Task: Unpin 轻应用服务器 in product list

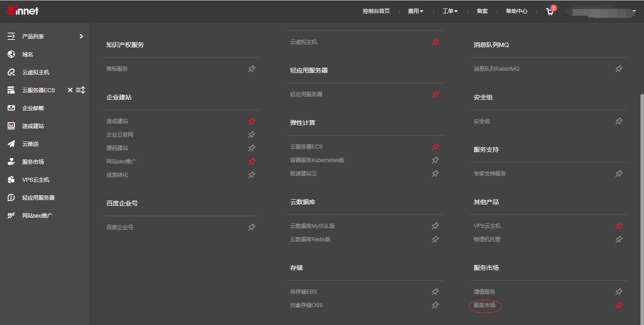Action: click(x=435, y=94)
